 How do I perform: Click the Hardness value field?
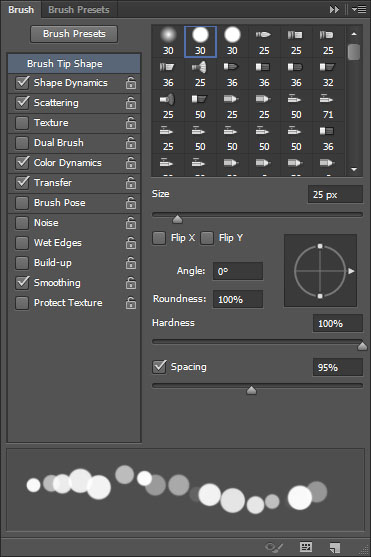pyautogui.click(x=338, y=323)
